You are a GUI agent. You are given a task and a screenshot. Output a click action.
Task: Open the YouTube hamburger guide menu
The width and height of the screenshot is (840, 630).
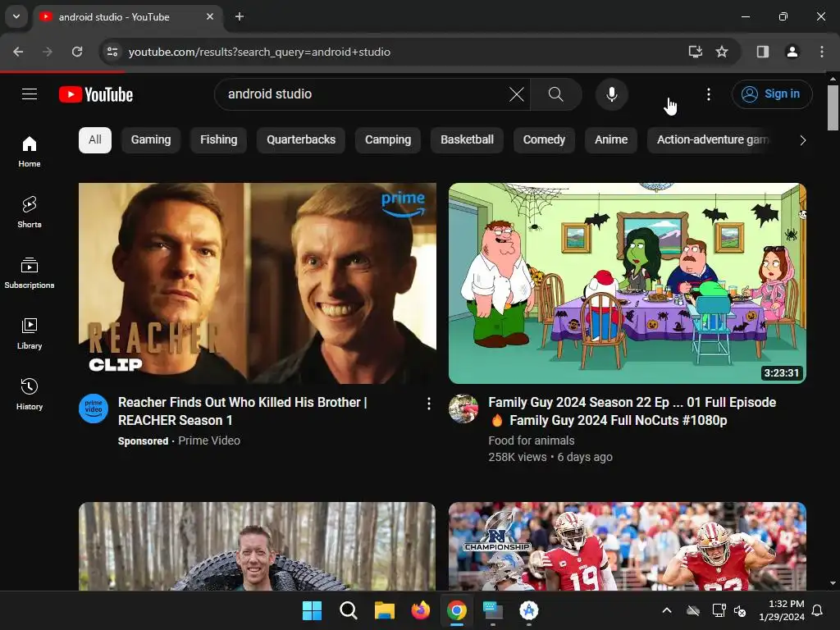click(30, 94)
